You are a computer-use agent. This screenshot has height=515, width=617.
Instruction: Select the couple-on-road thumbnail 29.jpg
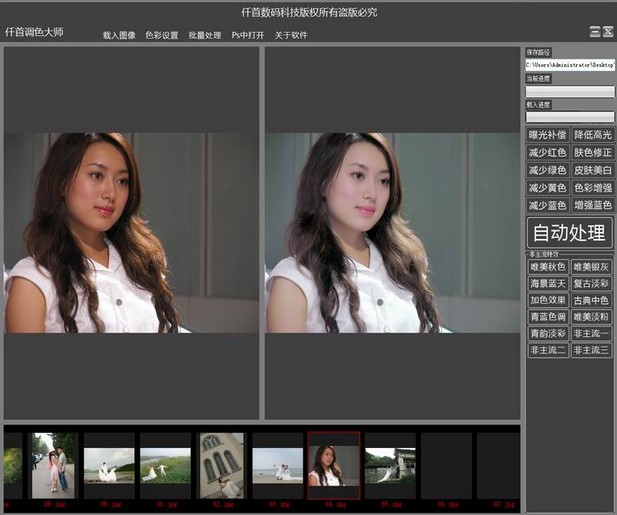click(x=53, y=466)
